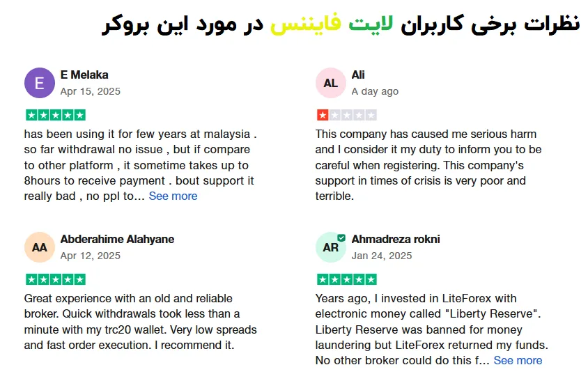This screenshot has height=381, width=588.
Task: Click Ali's pink "AL" avatar
Action: click(x=330, y=83)
